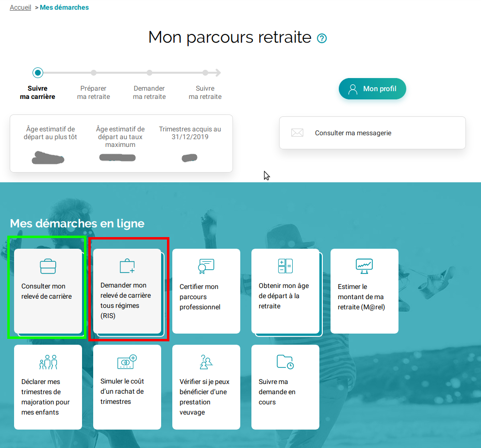Open Consulter ma messagerie

click(x=372, y=133)
